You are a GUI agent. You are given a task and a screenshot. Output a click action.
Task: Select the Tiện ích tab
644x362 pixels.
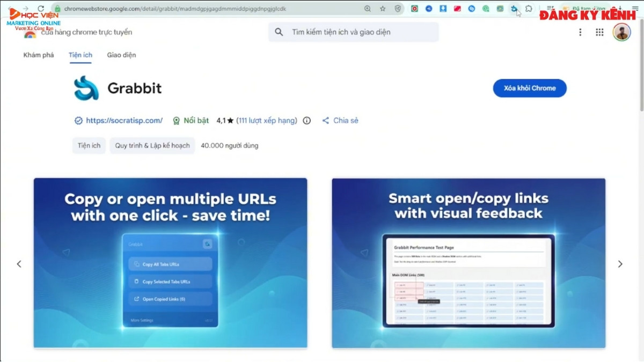pyautogui.click(x=80, y=55)
